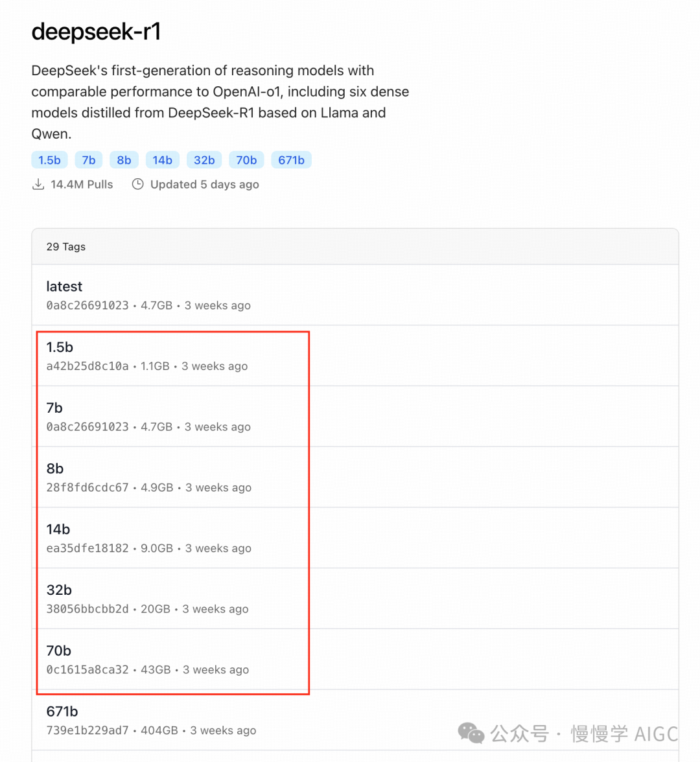The width and height of the screenshot is (700, 762).
Task: Open the 32b tag in list
Action: [59, 590]
